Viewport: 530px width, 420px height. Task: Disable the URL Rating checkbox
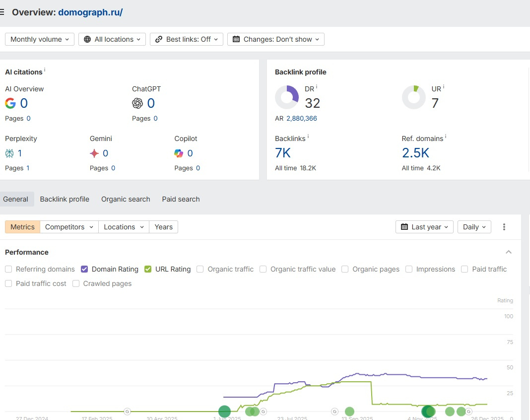tap(148, 269)
